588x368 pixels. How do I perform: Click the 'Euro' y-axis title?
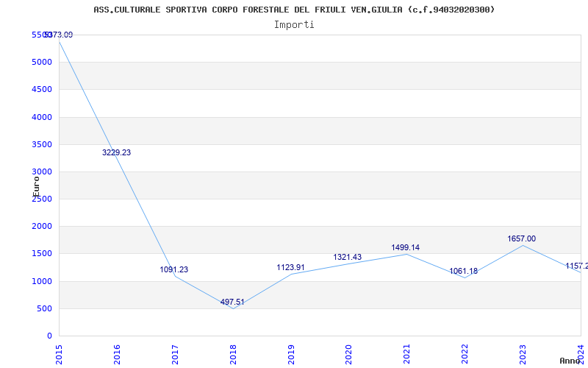pos(36,186)
